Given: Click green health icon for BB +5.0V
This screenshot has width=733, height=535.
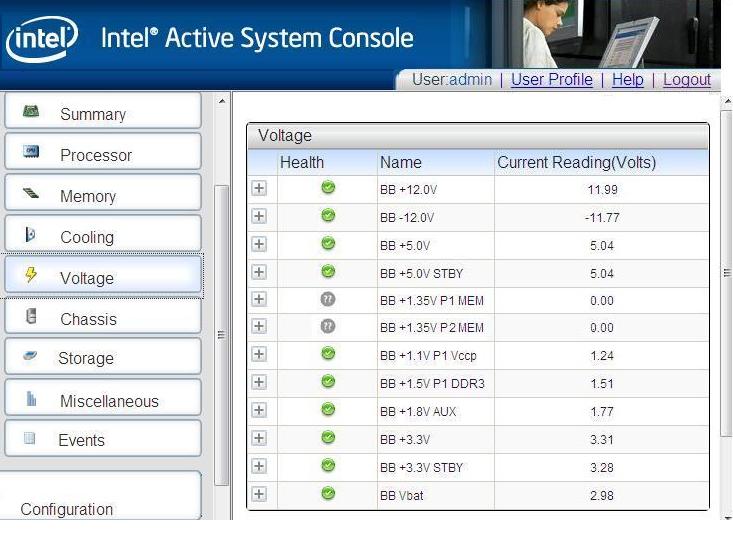Looking at the screenshot, I should tap(328, 243).
